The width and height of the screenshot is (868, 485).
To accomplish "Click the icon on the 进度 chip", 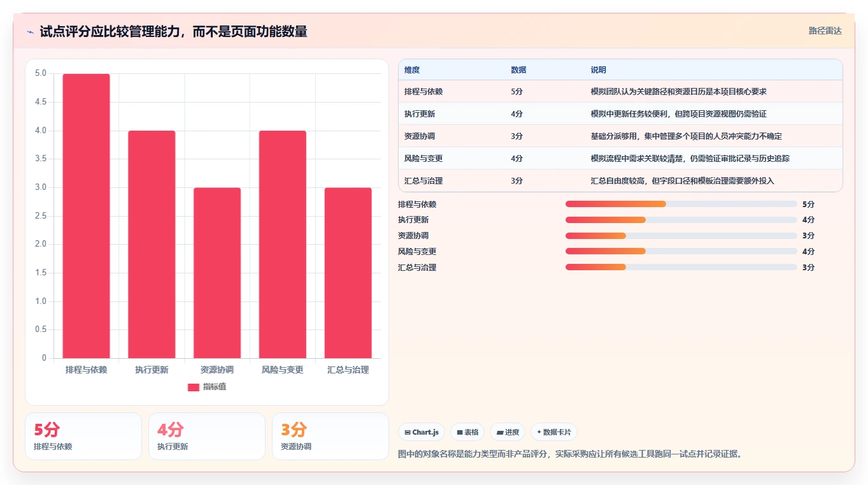I will tap(500, 433).
